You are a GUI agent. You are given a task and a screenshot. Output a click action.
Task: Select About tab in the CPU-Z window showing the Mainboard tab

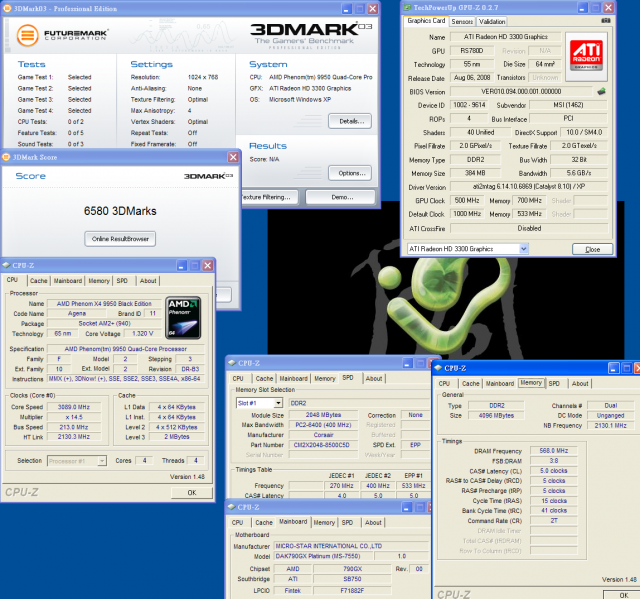[x=373, y=523]
